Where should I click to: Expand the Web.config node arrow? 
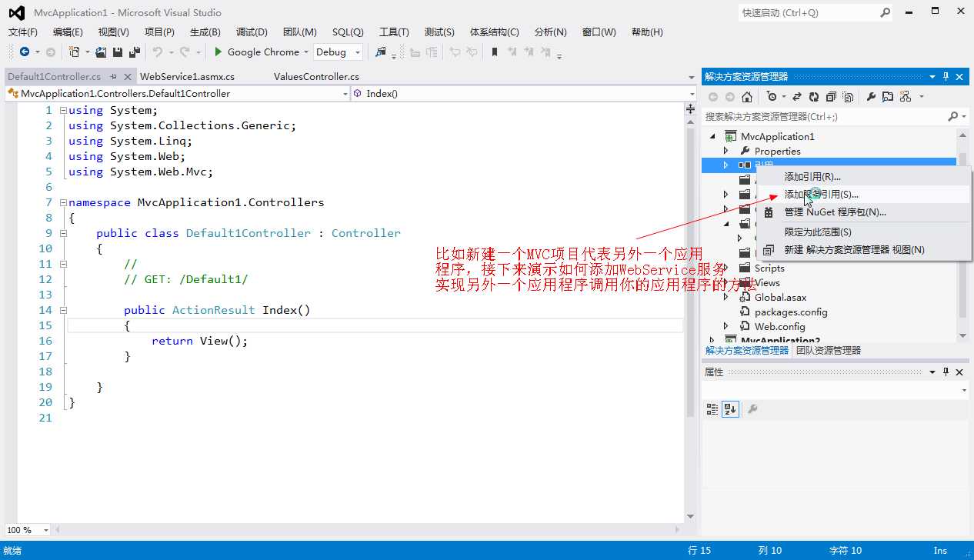pyautogui.click(x=725, y=326)
